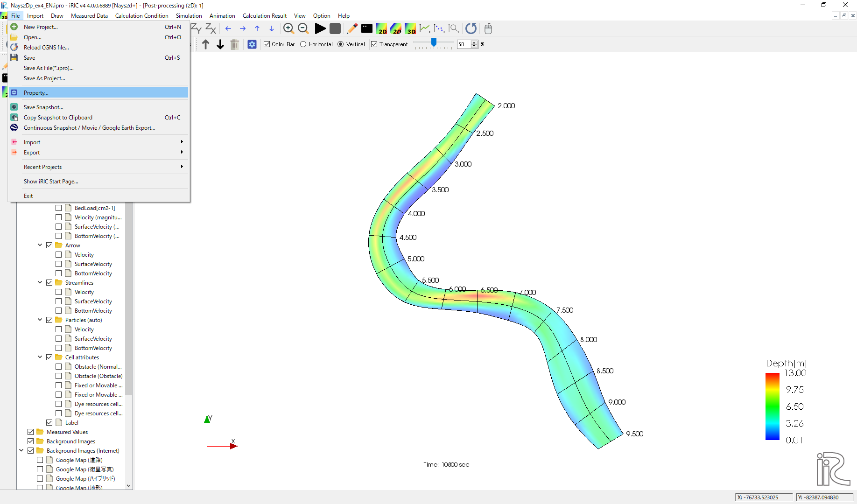
Task: Click the Zoom Out magnifier icon
Action: tap(303, 28)
